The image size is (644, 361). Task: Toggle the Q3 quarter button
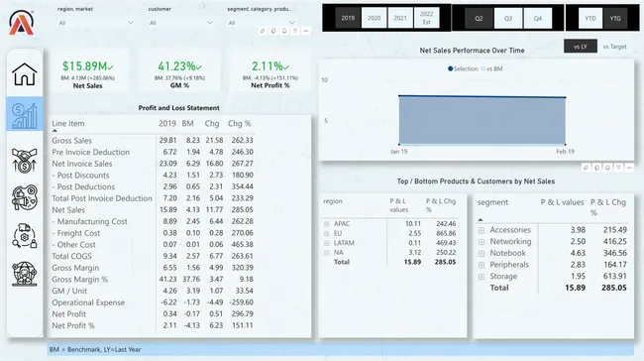[508, 19]
